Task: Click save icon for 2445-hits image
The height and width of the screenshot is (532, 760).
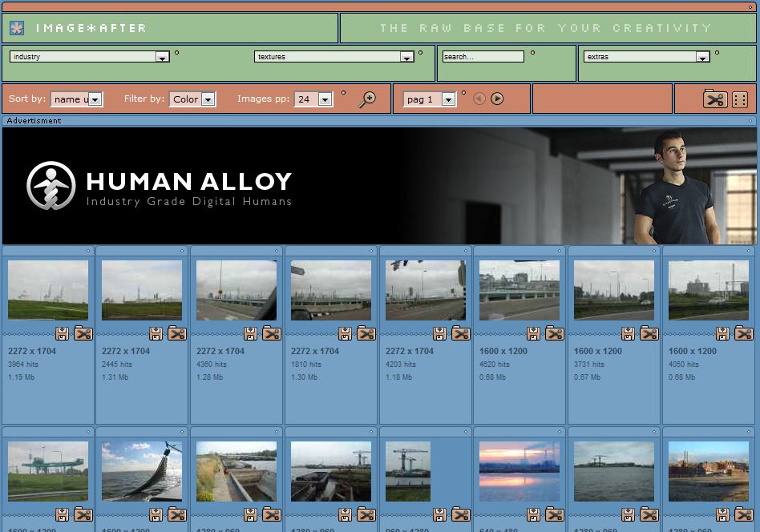Action: coord(156,333)
